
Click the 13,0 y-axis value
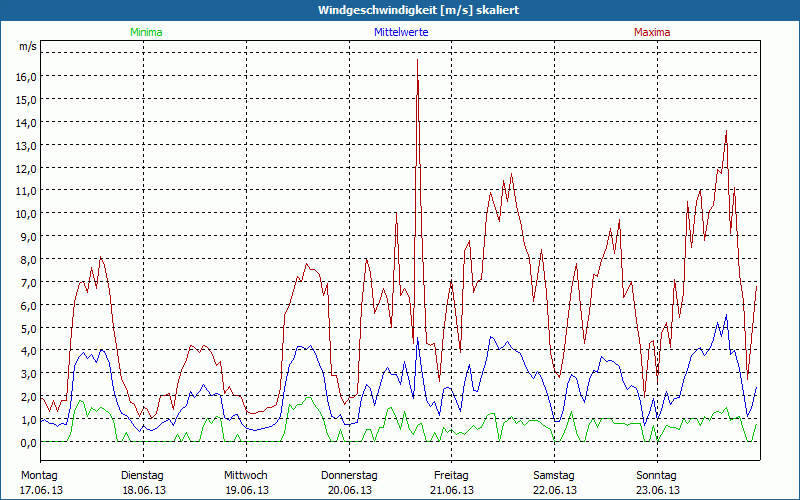tap(28, 145)
